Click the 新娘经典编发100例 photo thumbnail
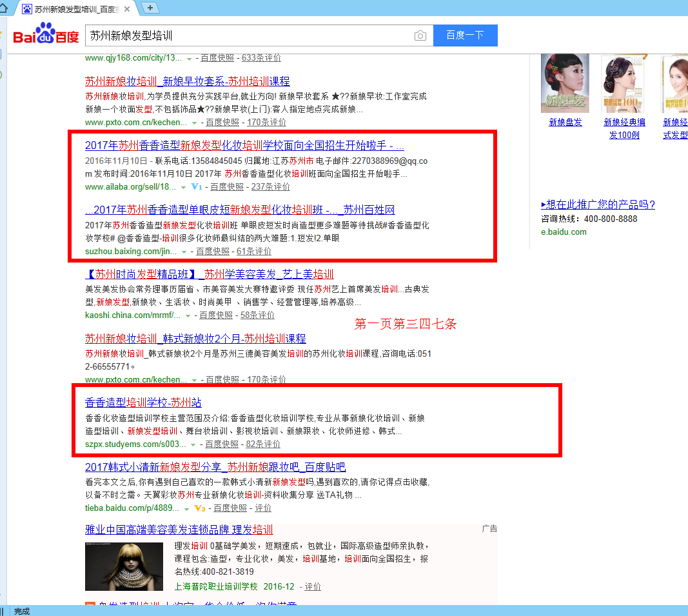 click(x=624, y=83)
